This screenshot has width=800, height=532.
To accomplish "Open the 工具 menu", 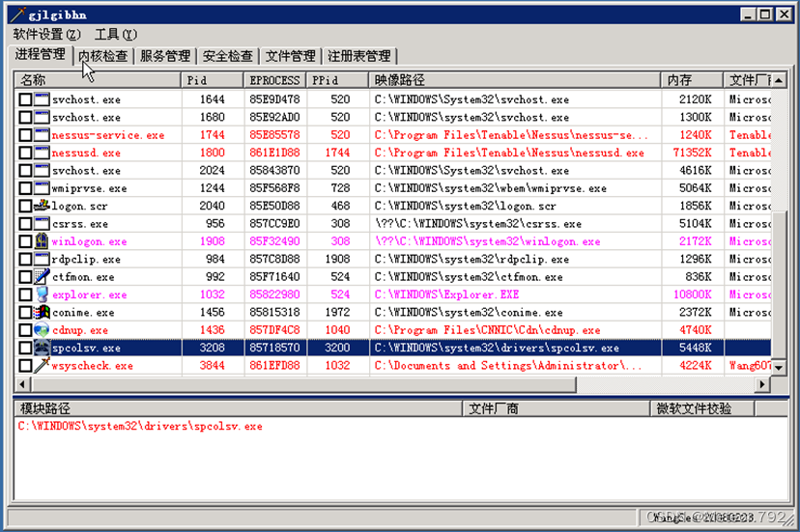I will 116,34.
